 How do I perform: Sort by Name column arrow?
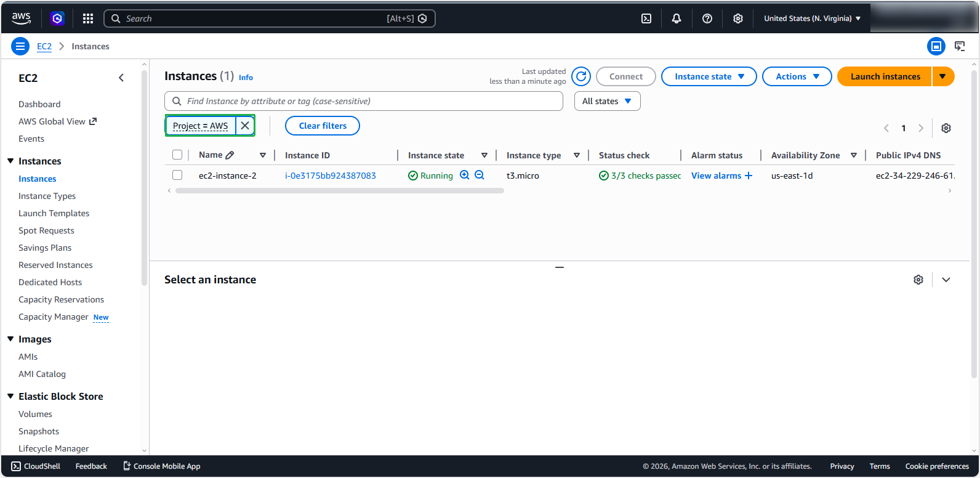[263, 155]
